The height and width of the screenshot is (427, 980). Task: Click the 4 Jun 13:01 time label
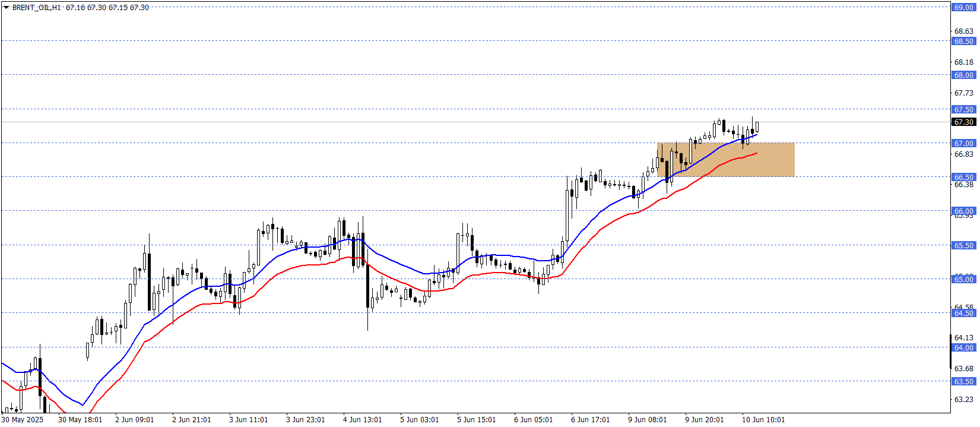[363, 420]
